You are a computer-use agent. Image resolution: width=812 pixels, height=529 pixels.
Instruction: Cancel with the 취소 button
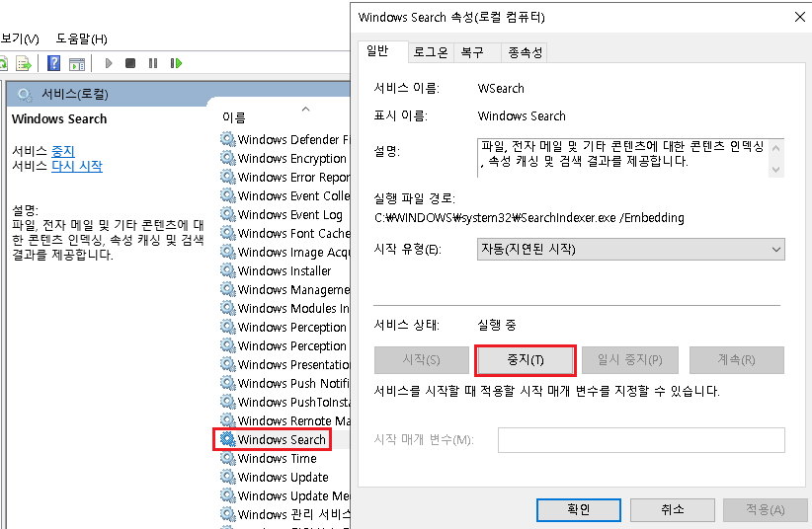[x=672, y=510]
